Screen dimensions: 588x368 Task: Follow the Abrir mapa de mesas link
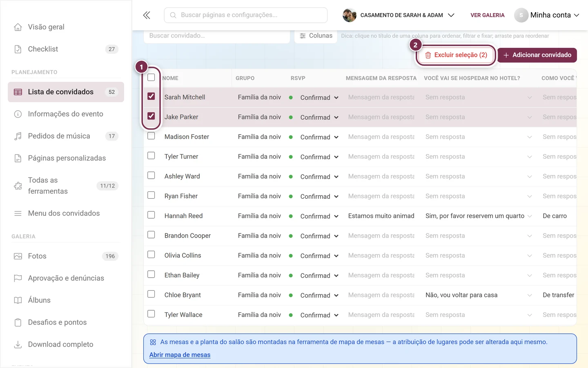click(x=180, y=355)
